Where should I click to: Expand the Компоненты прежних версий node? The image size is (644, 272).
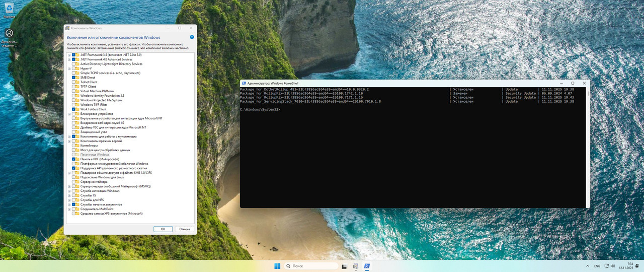pyautogui.click(x=69, y=141)
